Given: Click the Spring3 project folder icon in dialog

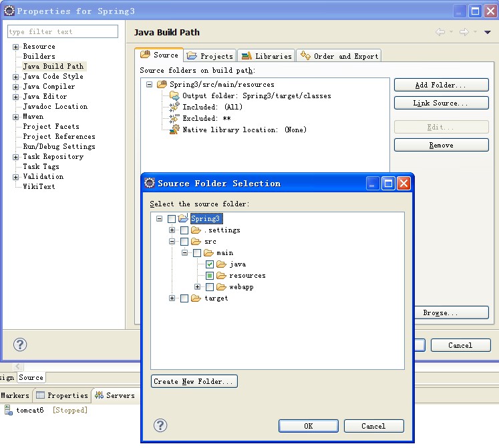Looking at the screenshot, I should [x=183, y=218].
